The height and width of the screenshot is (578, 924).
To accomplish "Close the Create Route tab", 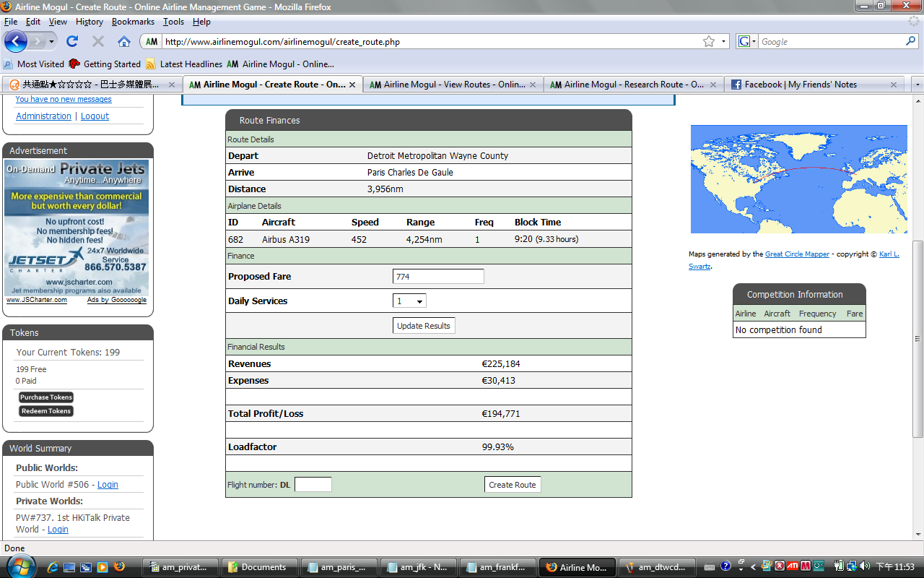I will coord(352,85).
